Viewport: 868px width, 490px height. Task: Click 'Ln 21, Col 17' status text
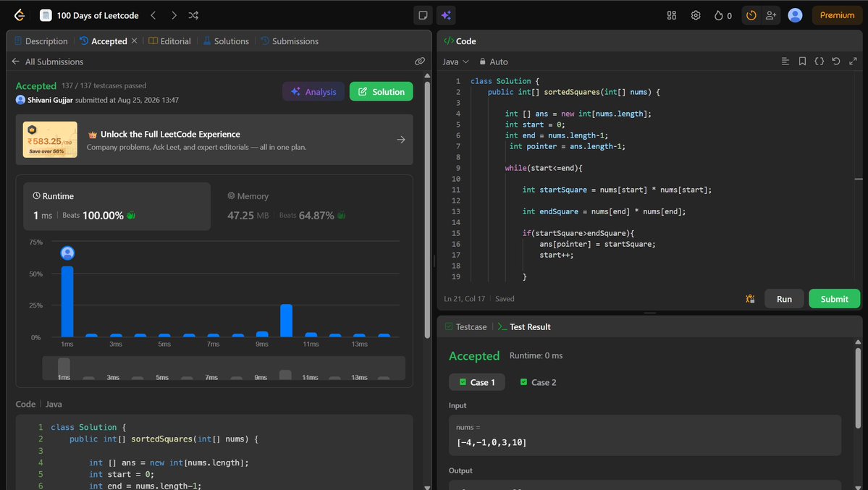point(464,298)
